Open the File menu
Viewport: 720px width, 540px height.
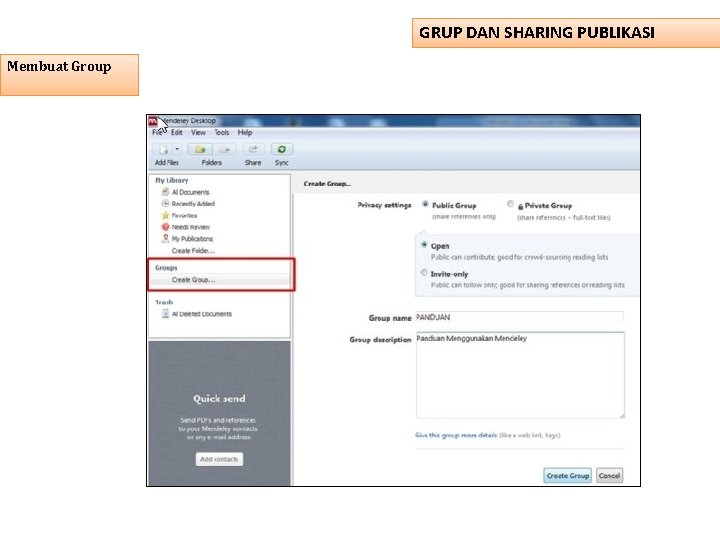(157, 133)
